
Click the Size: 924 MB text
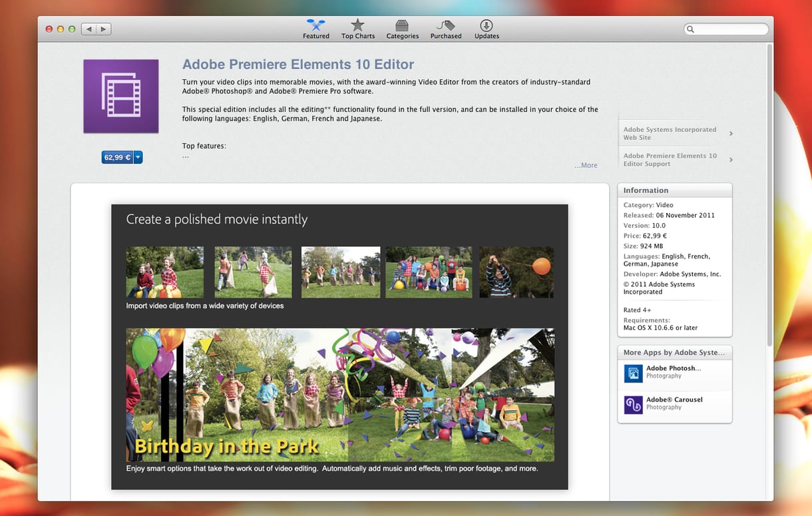[x=643, y=246]
